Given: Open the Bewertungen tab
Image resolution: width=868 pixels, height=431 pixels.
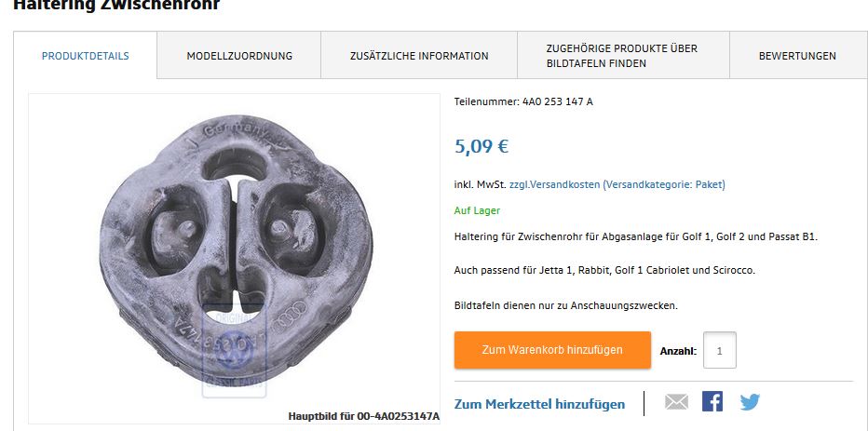Looking at the screenshot, I should tap(797, 56).
